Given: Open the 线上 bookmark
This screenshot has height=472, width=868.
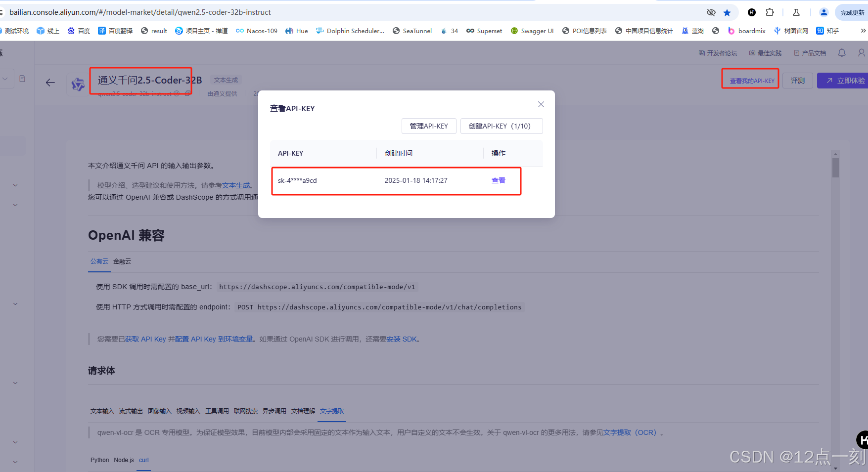Looking at the screenshot, I should tap(48, 31).
